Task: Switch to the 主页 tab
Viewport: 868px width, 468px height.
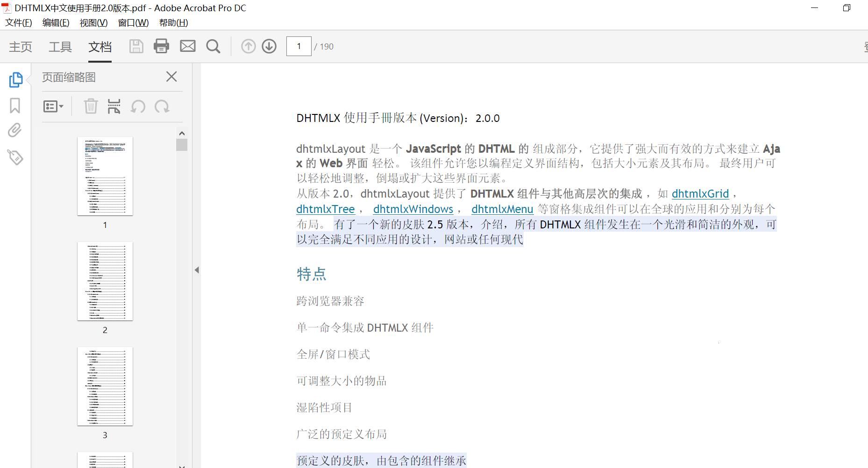Action: click(x=21, y=47)
